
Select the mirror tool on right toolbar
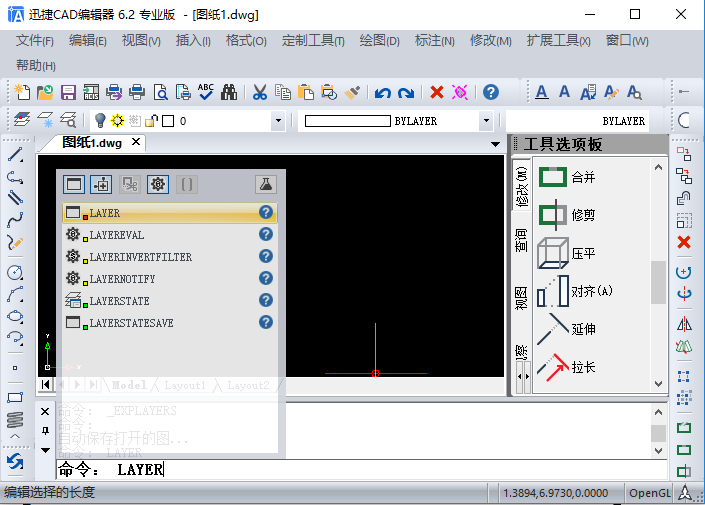coord(684,323)
